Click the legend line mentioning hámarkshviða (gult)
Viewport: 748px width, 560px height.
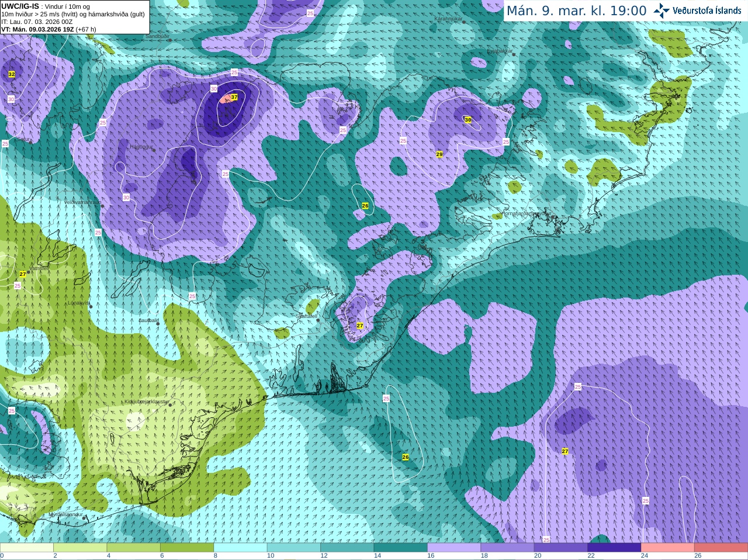(x=73, y=14)
